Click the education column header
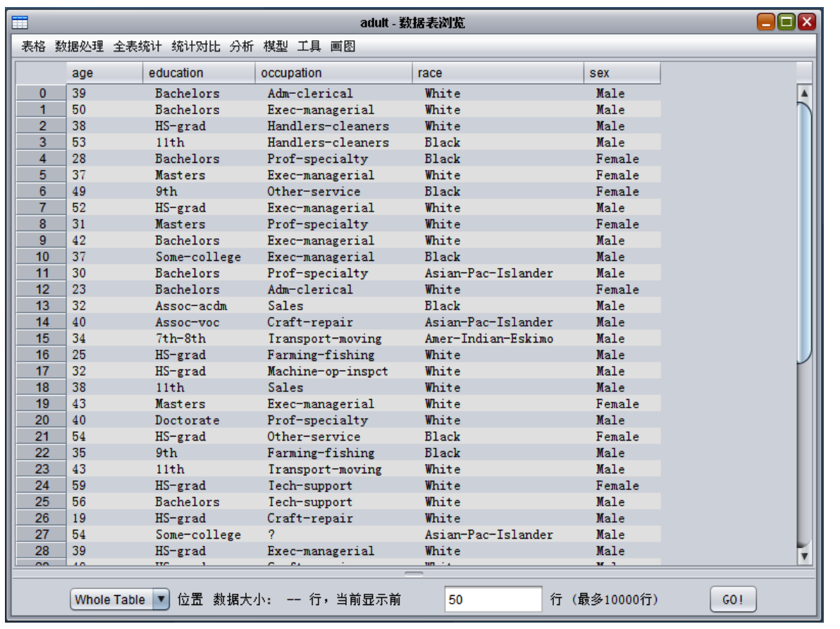840x629 pixels. [x=199, y=73]
